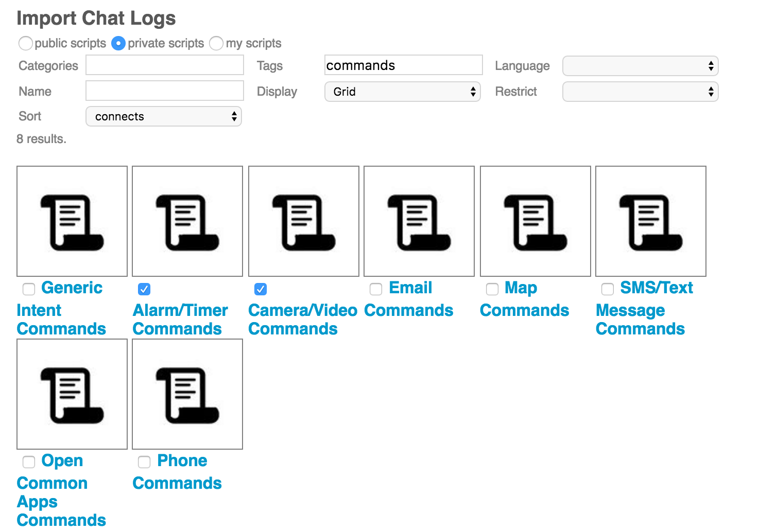Open the Camera/Video Commands script icon
759x532 pixels.
[x=304, y=221]
